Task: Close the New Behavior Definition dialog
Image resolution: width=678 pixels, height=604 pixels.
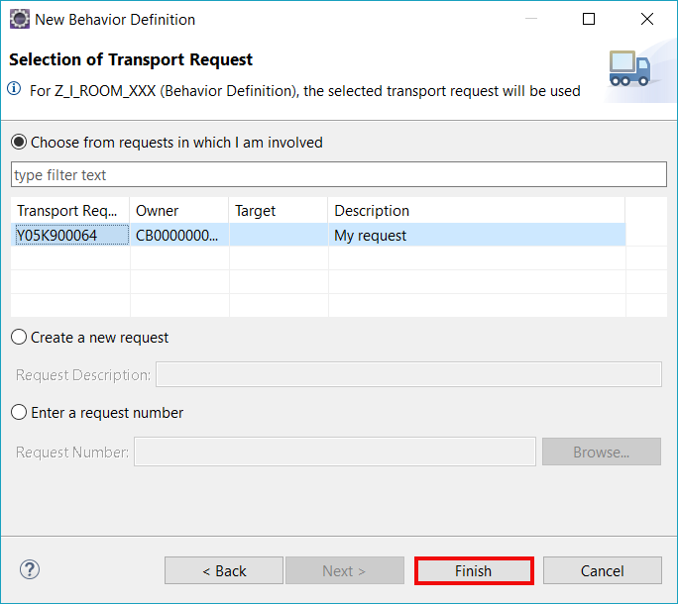Action: tap(647, 19)
